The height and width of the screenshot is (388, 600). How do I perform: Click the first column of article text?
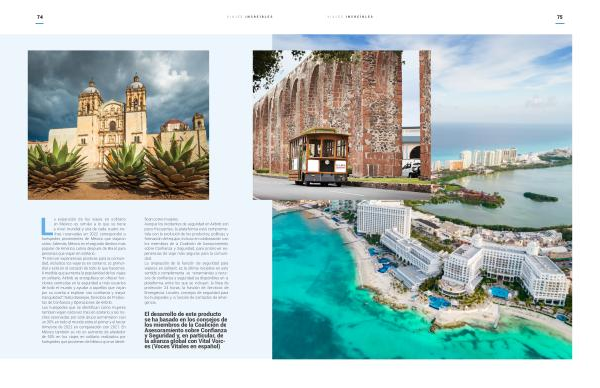84,280
